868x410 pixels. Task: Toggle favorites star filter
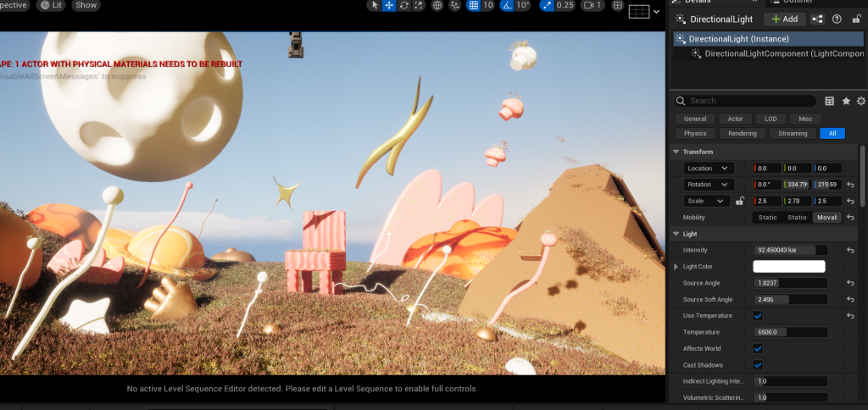[x=846, y=101]
